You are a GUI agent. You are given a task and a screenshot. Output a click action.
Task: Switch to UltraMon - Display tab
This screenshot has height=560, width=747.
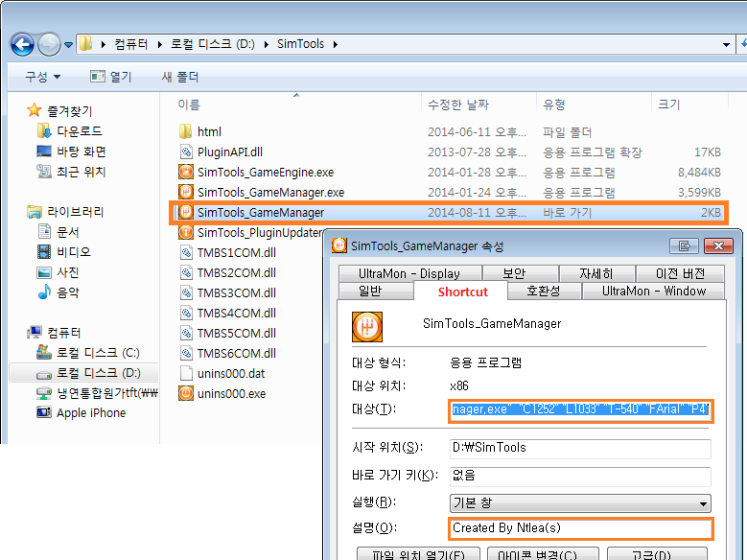pos(409,273)
